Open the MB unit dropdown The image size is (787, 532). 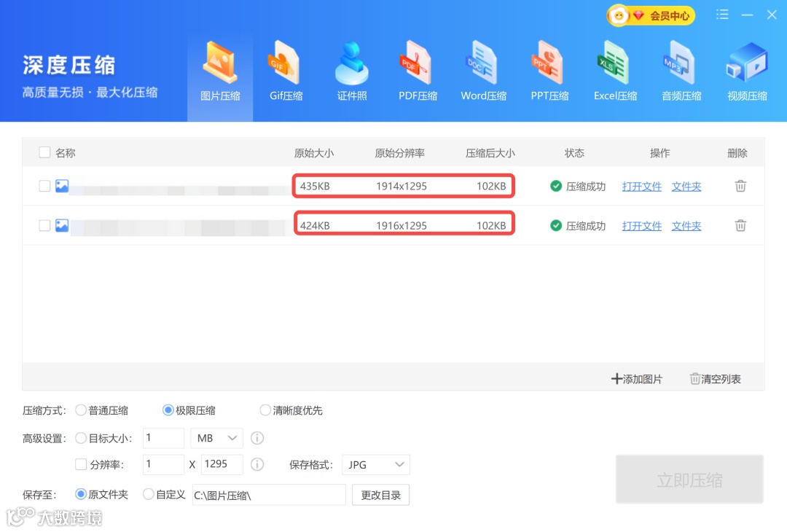217,438
